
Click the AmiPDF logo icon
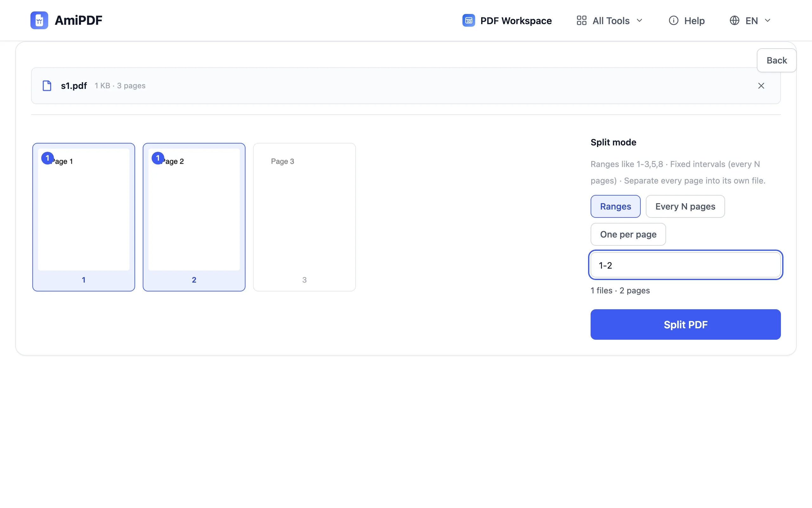point(39,20)
